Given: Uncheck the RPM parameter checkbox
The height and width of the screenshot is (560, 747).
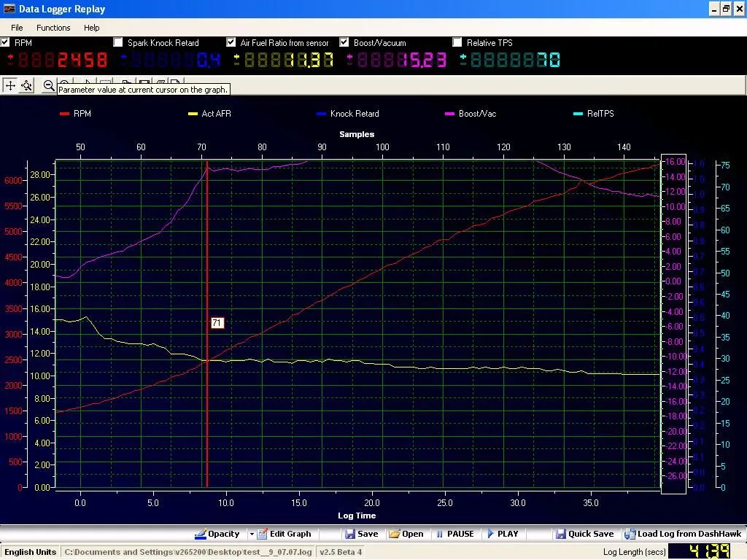Looking at the screenshot, I should coord(6,42).
